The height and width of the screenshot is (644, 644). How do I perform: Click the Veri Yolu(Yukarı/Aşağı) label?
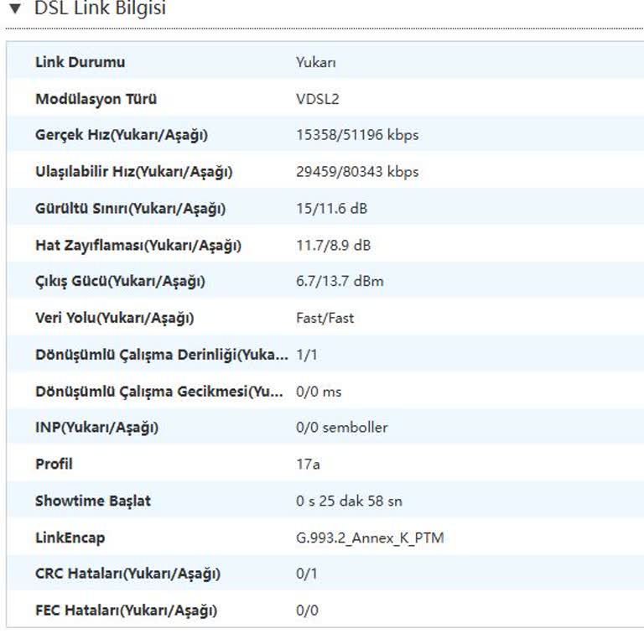coord(115,319)
